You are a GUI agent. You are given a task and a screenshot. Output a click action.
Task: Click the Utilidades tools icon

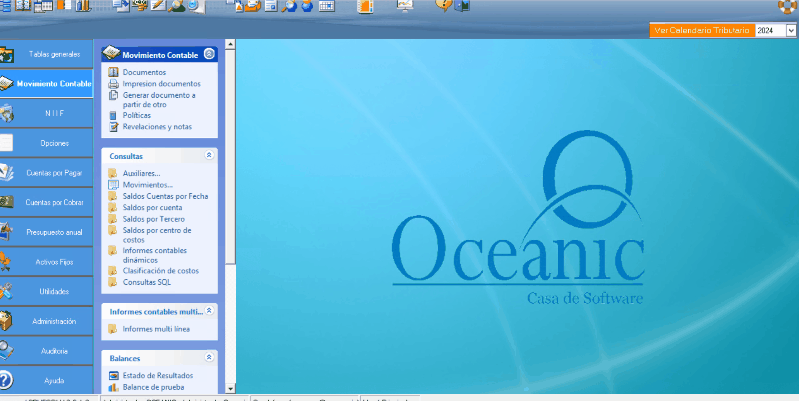click(6, 291)
